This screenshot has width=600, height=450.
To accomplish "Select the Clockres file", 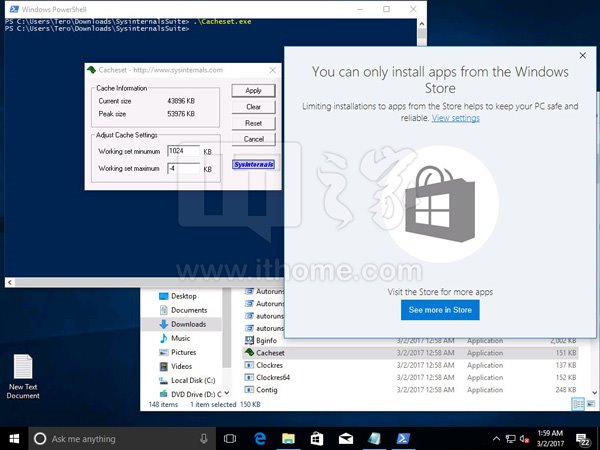I will point(269,365).
